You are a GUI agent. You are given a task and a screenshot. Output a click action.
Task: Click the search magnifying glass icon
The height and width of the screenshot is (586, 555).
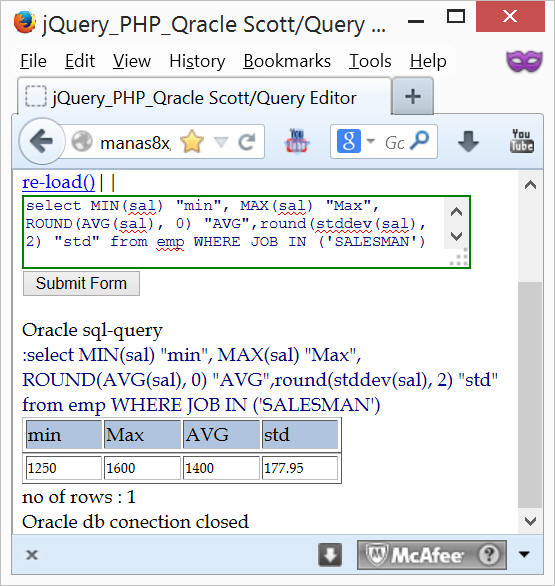click(420, 141)
